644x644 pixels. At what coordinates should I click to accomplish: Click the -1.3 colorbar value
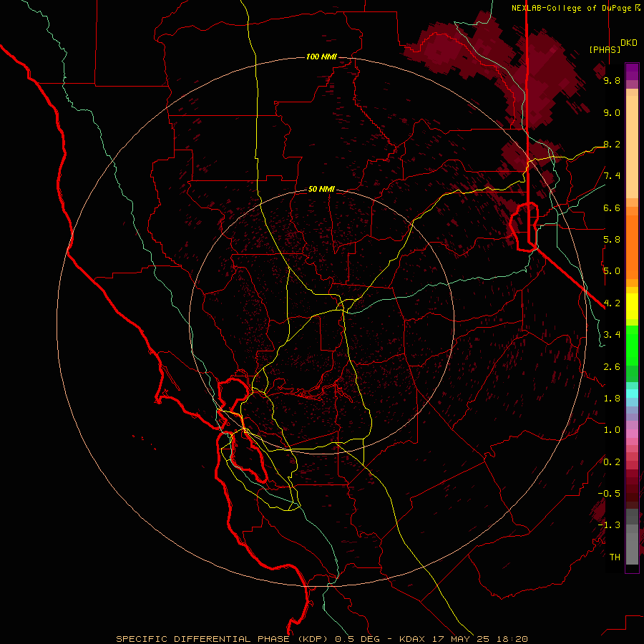click(x=609, y=525)
